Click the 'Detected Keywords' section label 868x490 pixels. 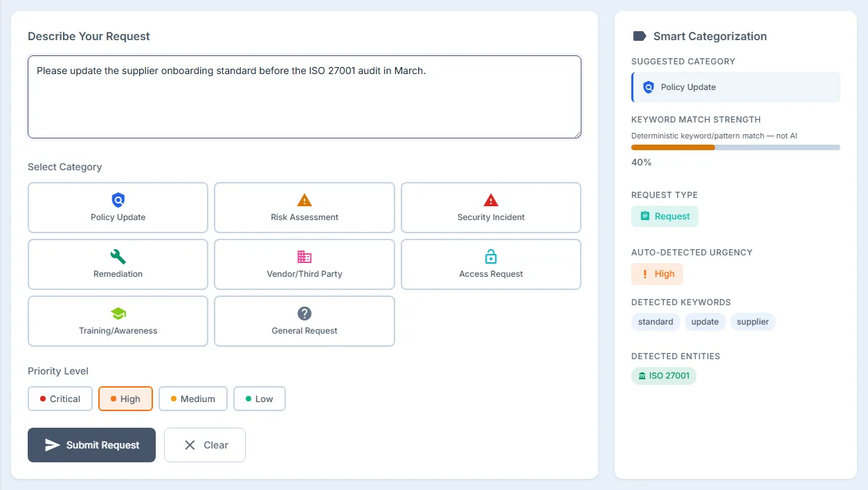coord(681,302)
